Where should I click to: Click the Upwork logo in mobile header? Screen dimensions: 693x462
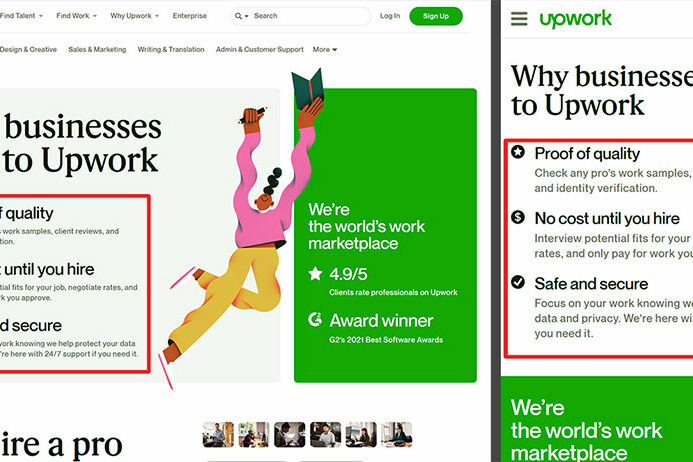575,19
